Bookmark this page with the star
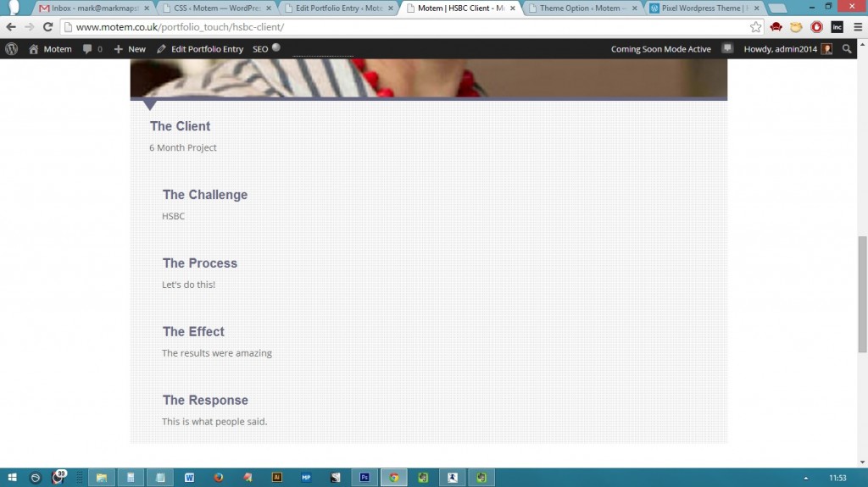 coord(755,27)
